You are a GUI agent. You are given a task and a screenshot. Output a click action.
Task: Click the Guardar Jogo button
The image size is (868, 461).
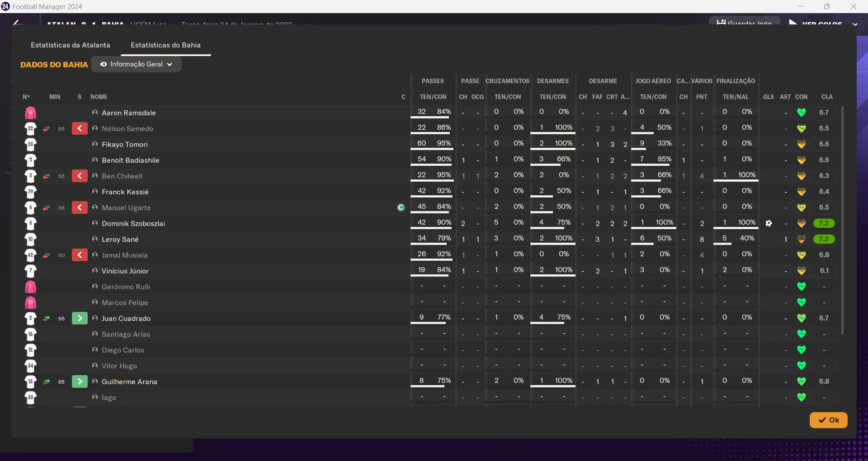[745, 22]
